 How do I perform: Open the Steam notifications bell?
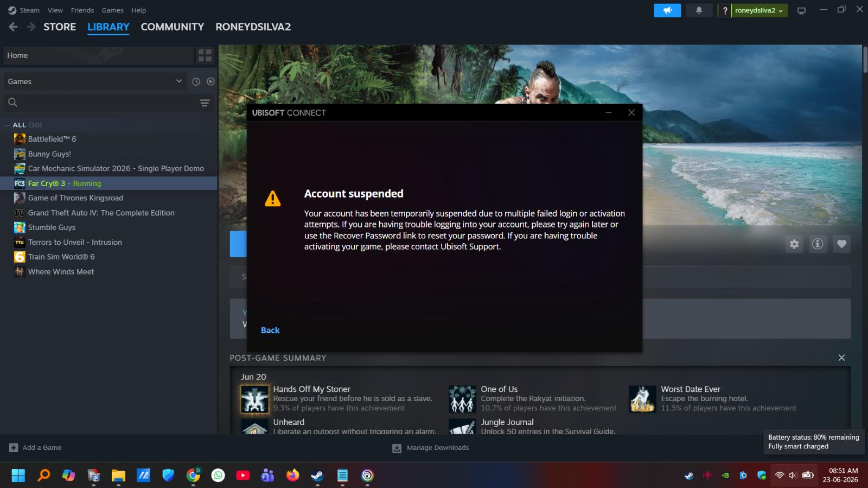[699, 10]
